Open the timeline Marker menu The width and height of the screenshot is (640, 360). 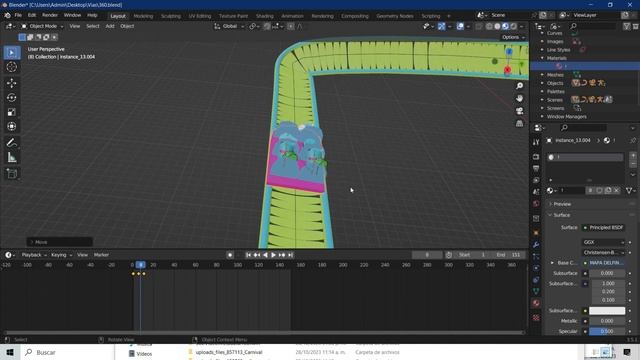click(101, 255)
